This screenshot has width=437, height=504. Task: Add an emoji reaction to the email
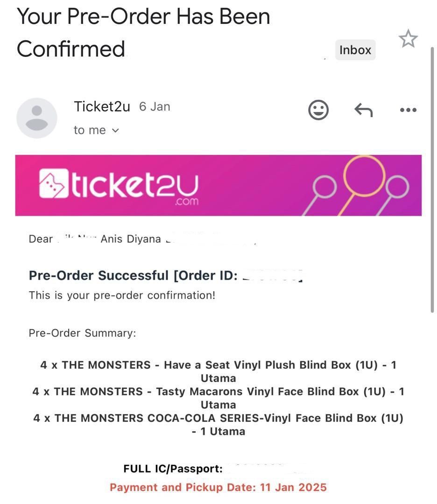click(x=318, y=110)
